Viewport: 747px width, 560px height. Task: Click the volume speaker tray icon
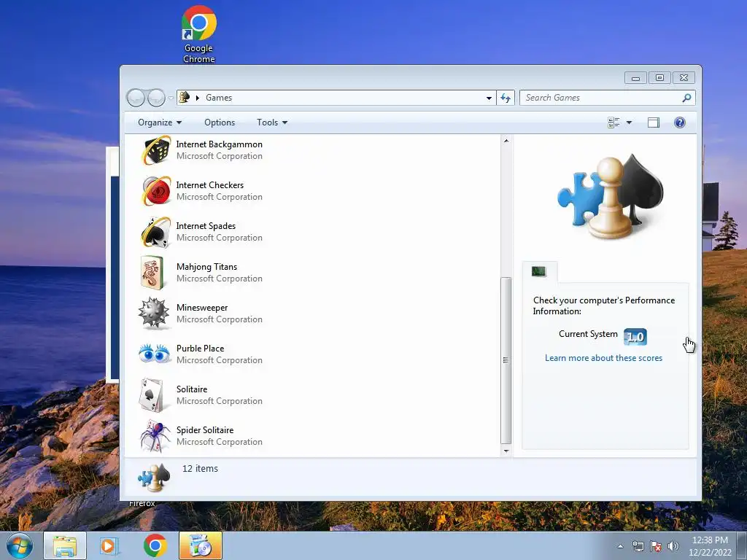[673, 546]
